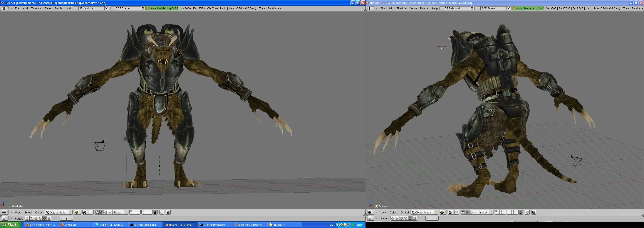
Task: Select Editing context icon in right buttons window
Action: (410, 218)
